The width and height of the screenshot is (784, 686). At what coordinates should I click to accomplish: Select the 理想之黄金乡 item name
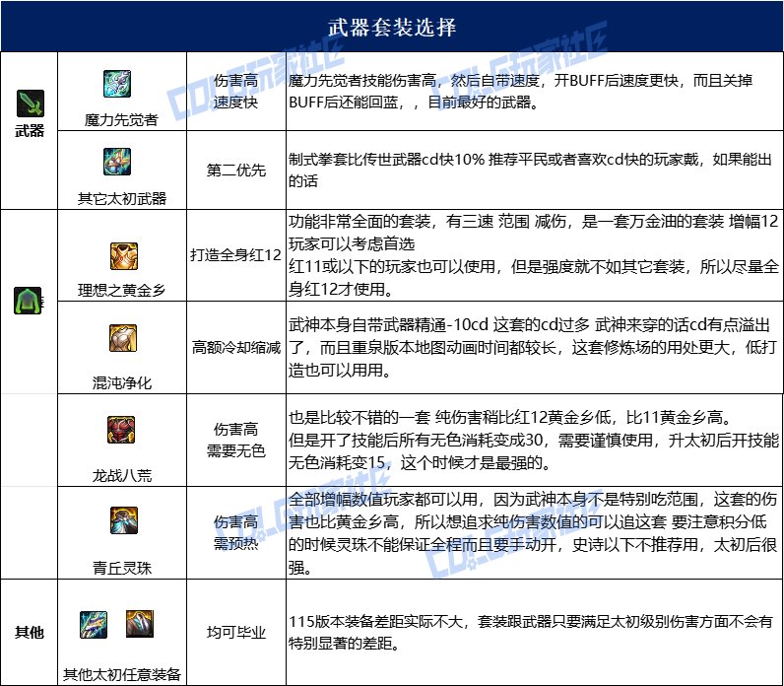tap(121, 290)
